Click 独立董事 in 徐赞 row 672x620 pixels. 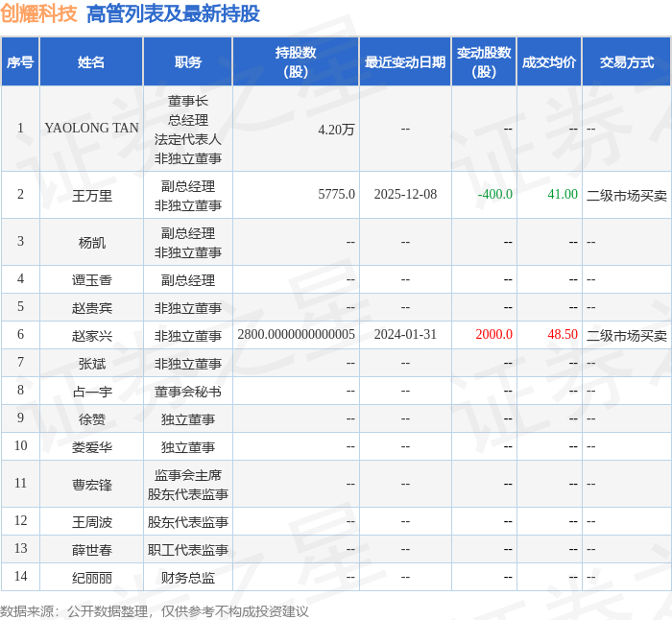[x=188, y=419]
